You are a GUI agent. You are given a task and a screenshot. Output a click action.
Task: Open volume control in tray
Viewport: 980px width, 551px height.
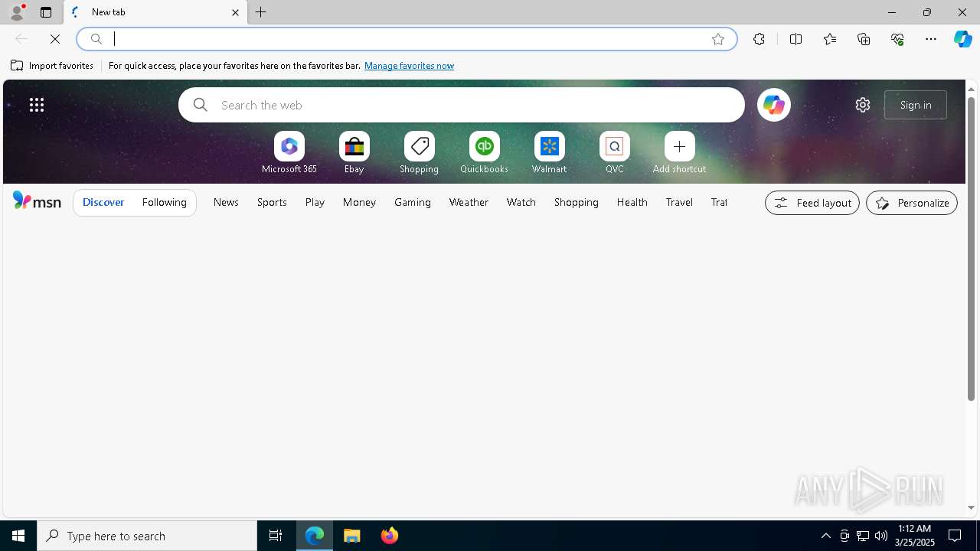click(881, 536)
